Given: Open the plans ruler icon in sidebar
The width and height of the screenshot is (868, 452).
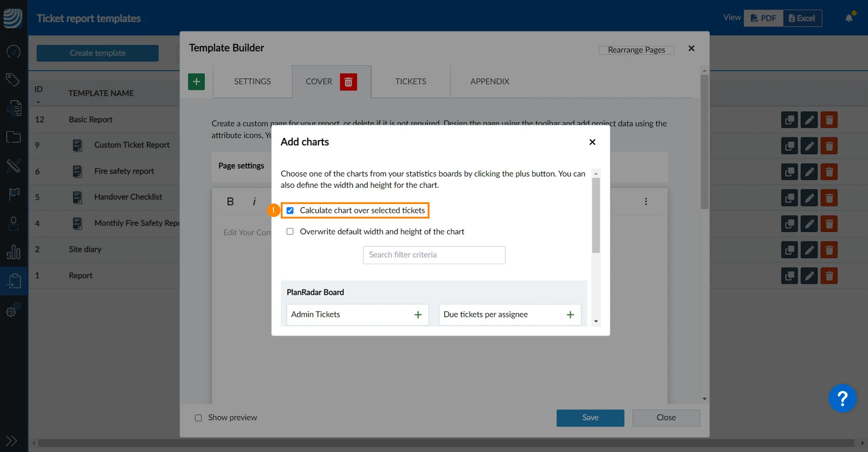Looking at the screenshot, I should tap(13, 165).
